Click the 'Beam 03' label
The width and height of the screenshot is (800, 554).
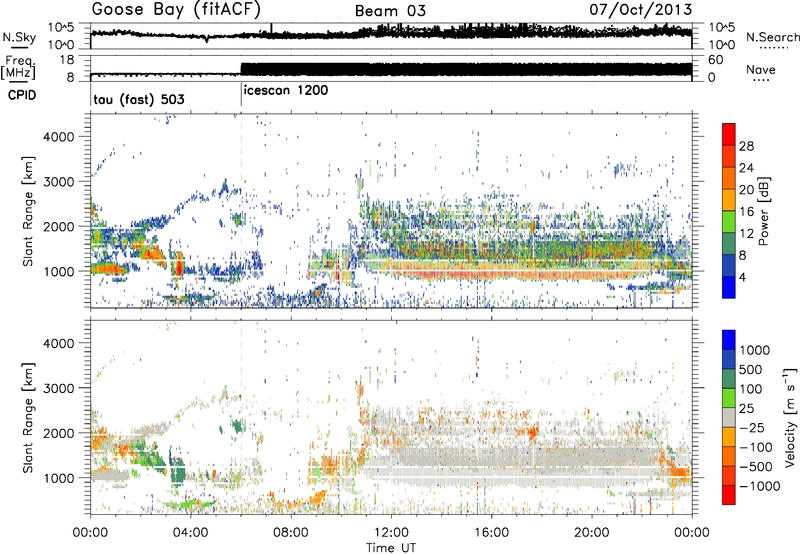click(390, 11)
